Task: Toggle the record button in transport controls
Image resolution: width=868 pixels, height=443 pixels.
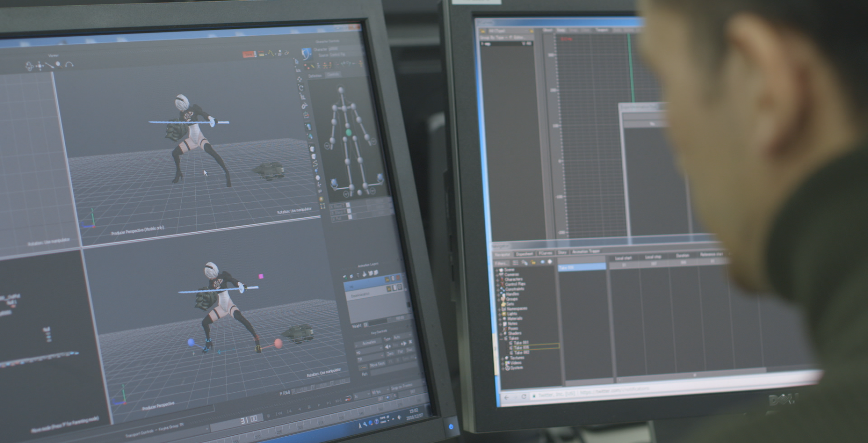Action: (x=269, y=416)
